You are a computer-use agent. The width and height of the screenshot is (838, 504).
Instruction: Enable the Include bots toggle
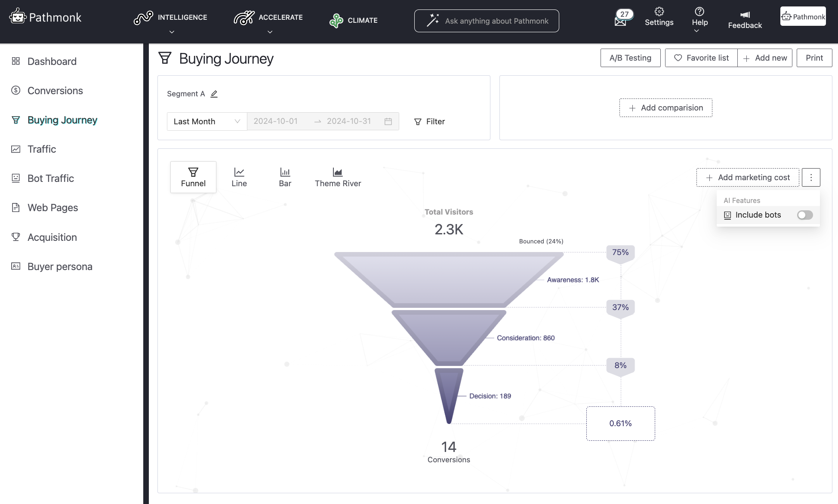[x=804, y=215]
